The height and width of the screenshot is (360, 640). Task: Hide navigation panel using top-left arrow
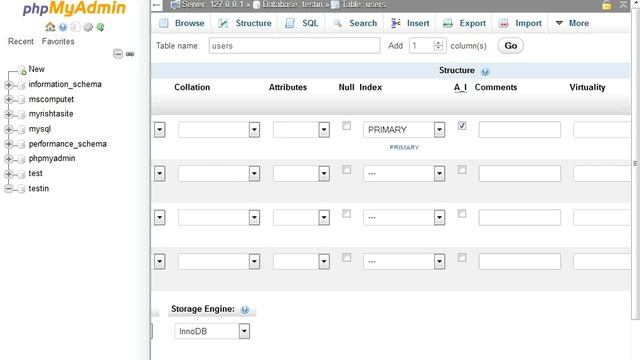point(157,5)
